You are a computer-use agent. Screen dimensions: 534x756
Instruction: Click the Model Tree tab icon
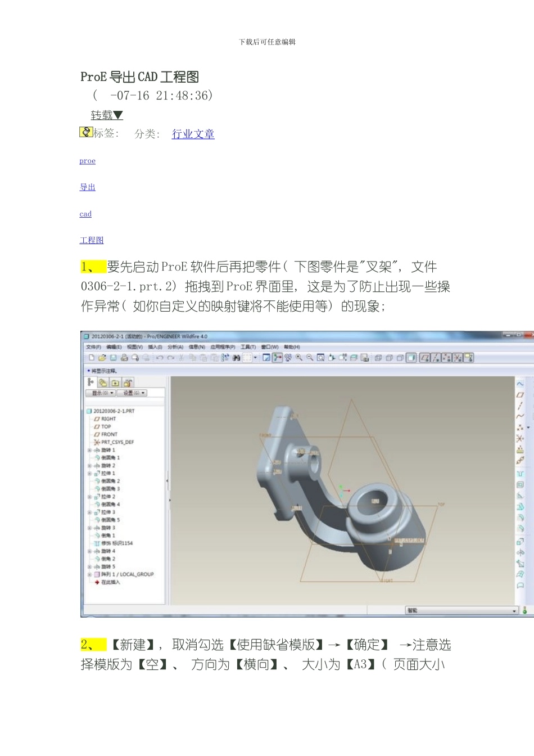[x=91, y=382]
